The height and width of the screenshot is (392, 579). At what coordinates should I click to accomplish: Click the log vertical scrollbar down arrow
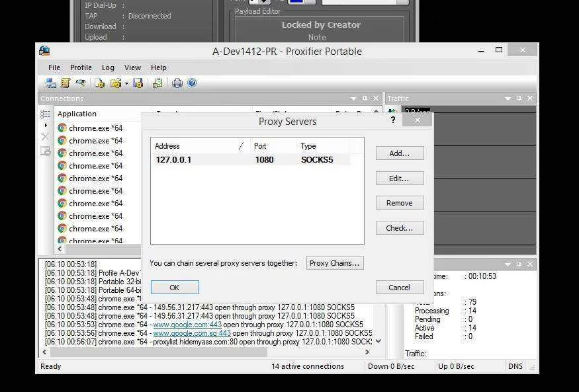378,342
